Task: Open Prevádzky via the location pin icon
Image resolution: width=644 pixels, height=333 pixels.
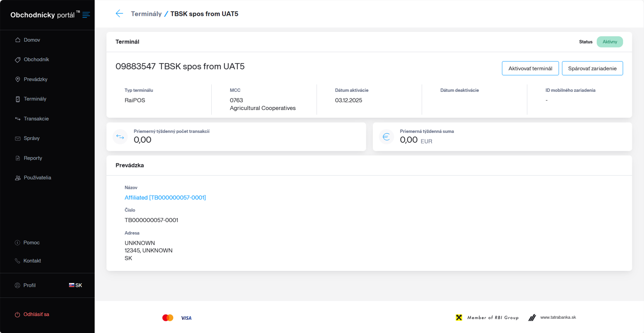Action: click(18, 79)
